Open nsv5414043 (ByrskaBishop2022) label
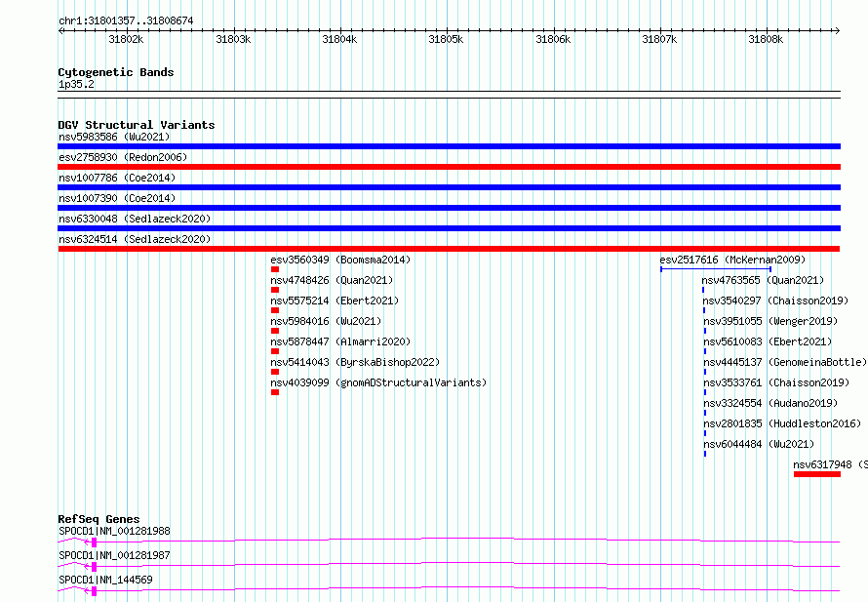 (355, 362)
